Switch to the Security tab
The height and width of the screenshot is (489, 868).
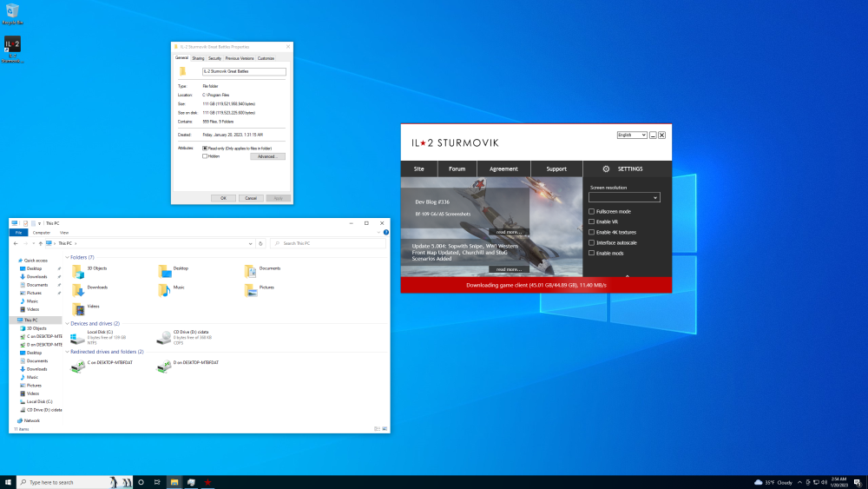pos(214,58)
